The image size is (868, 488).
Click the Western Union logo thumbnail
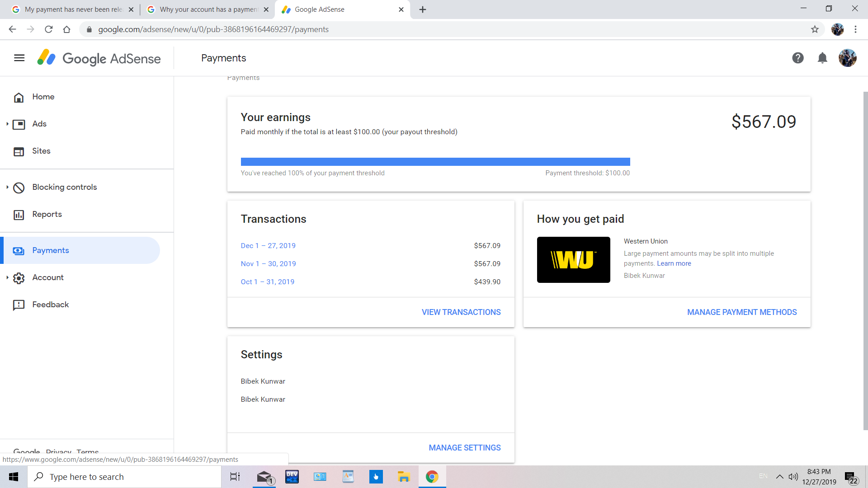coord(573,260)
